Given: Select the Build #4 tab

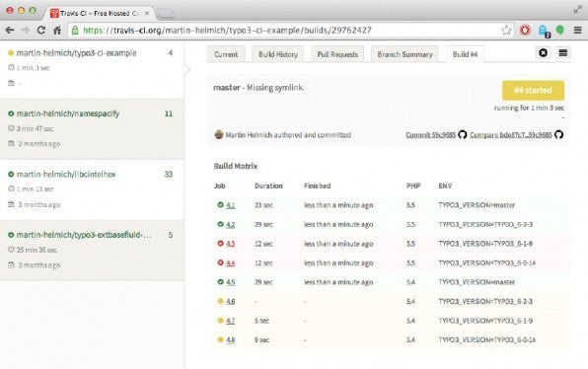Looking at the screenshot, I should (465, 54).
